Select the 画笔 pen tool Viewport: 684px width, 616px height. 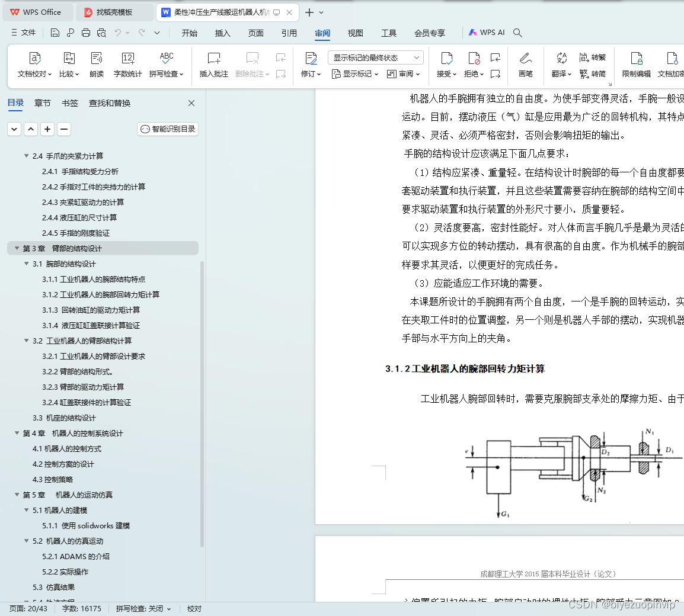click(x=526, y=65)
